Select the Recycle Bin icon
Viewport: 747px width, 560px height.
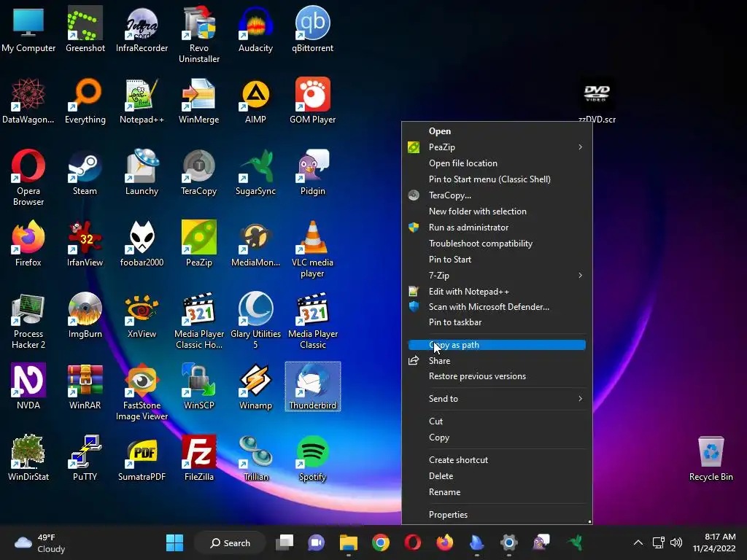point(711,458)
